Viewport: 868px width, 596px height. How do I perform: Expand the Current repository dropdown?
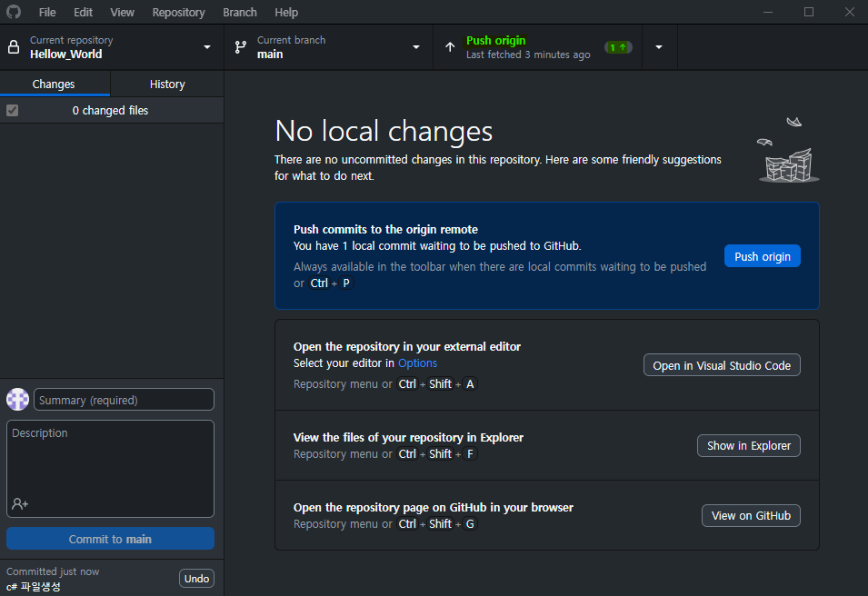(207, 47)
